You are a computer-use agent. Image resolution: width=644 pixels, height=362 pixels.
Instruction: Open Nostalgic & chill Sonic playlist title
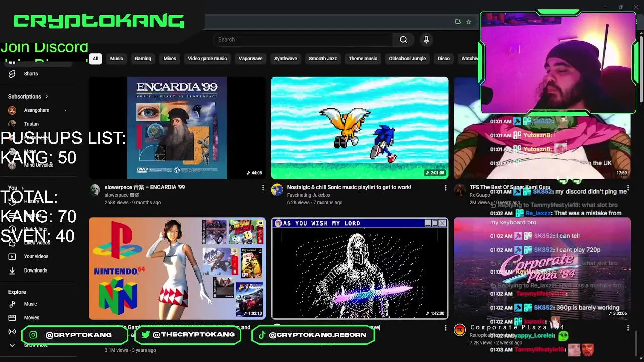coord(349,187)
